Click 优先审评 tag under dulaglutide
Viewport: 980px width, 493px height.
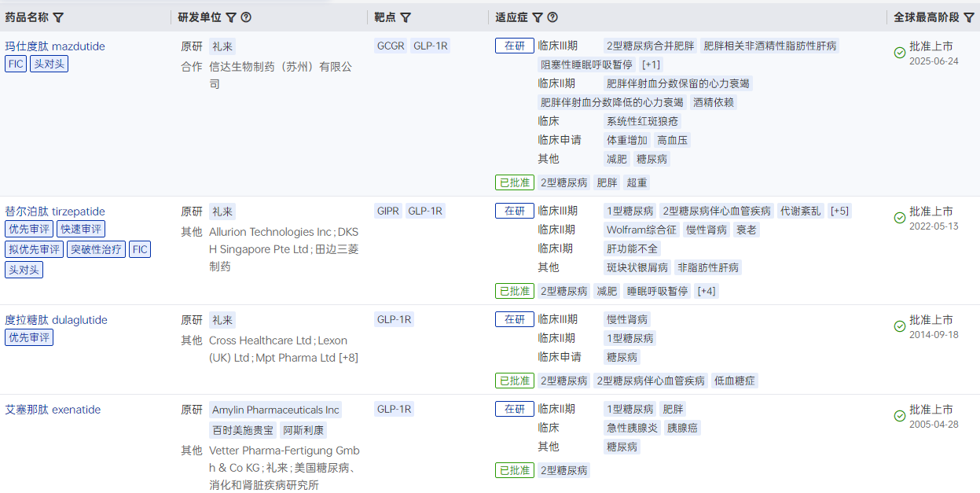(x=29, y=337)
